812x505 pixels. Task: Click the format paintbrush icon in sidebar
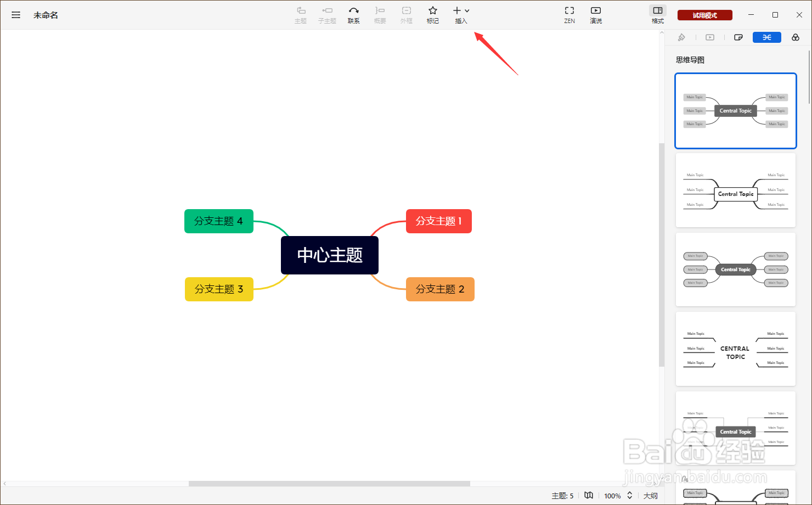coord(681,37)
